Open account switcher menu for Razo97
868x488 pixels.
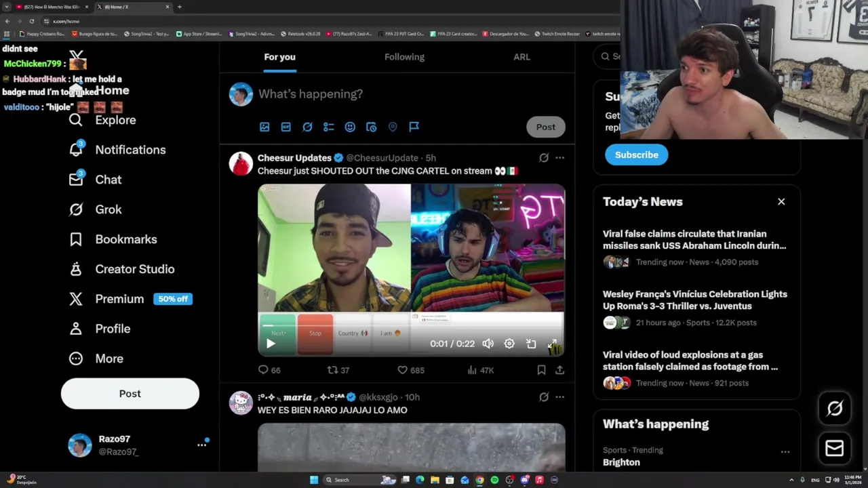(x=201, y=445)
